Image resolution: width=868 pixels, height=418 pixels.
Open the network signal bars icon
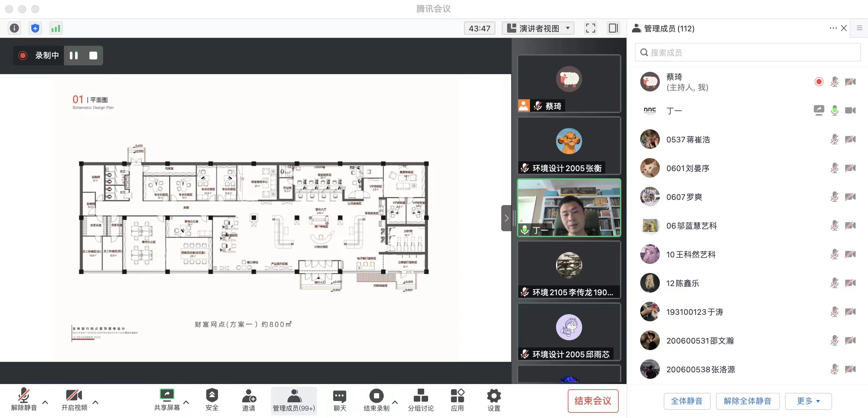(x=56, y=28)
